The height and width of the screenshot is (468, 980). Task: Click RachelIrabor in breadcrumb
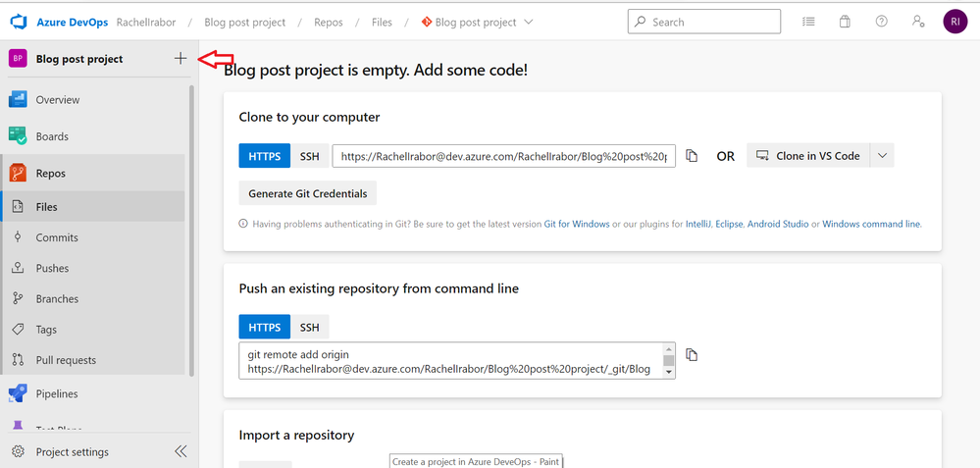coord(146,22)
